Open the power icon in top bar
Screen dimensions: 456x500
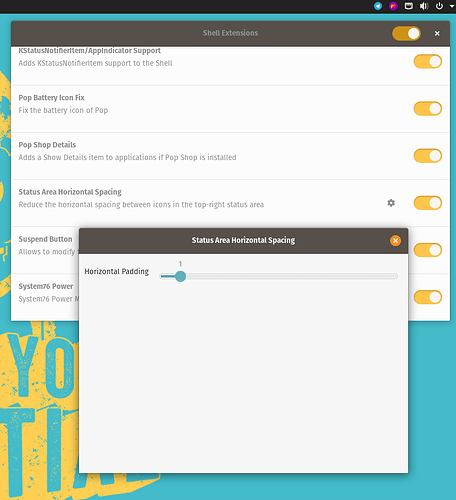coord(439,6)
